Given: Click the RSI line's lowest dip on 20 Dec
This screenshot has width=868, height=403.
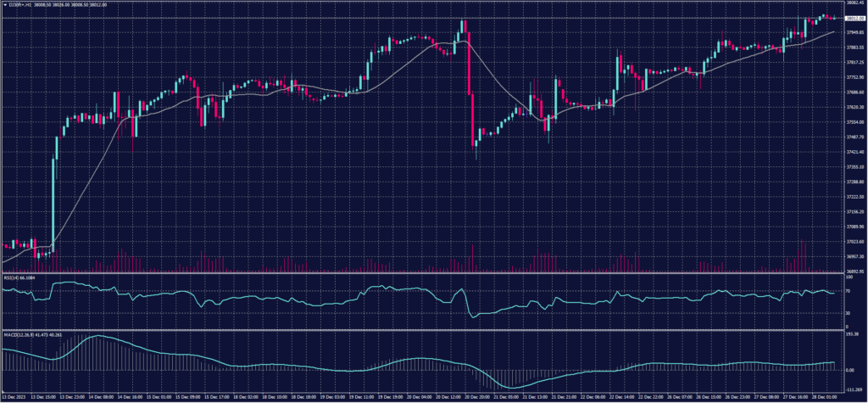Looking at the screenshot, I should [472, 318].
